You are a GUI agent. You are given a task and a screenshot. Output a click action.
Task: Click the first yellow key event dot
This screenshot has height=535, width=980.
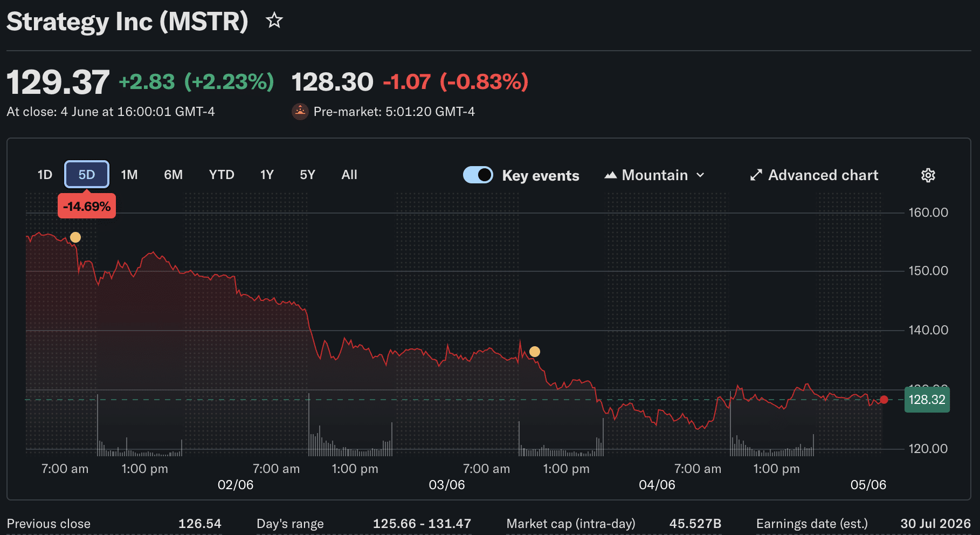(75, 237)
